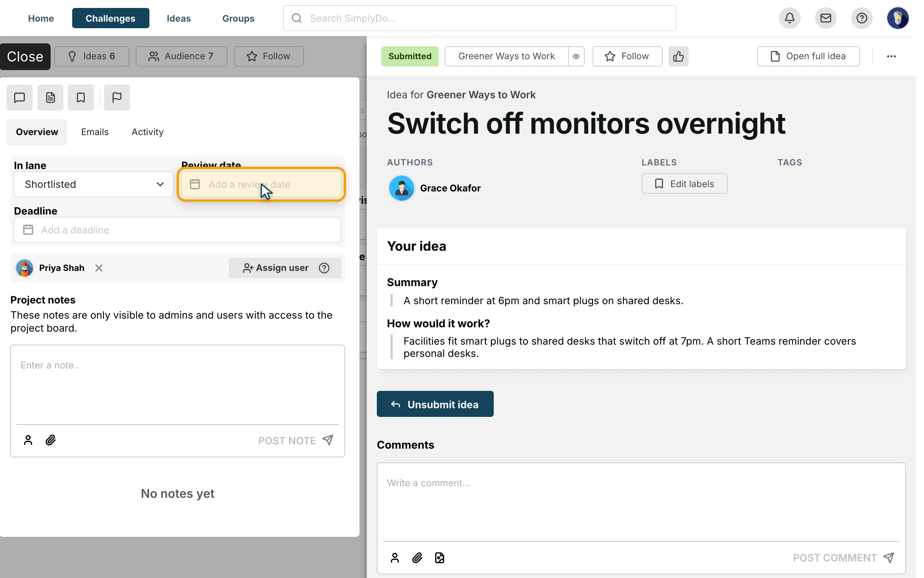Click the bookmark icon in panel toolbar
The image size is (924, 578).
click(x=81, y=98)
